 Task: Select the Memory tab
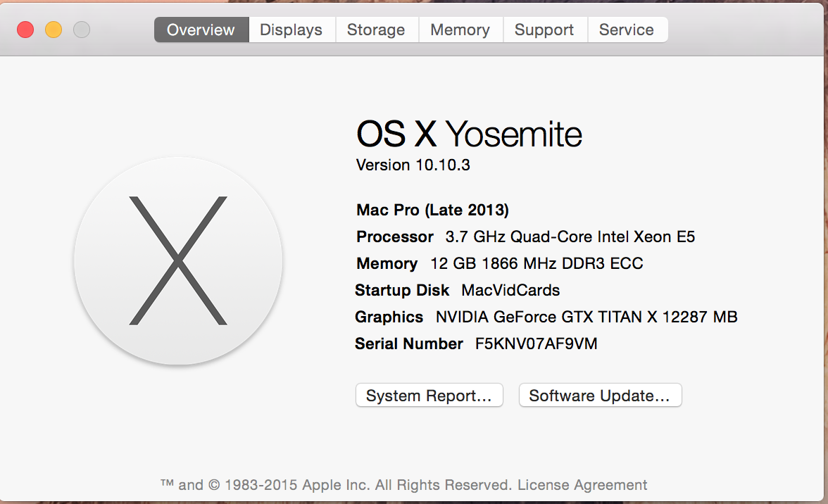(460, 30)
